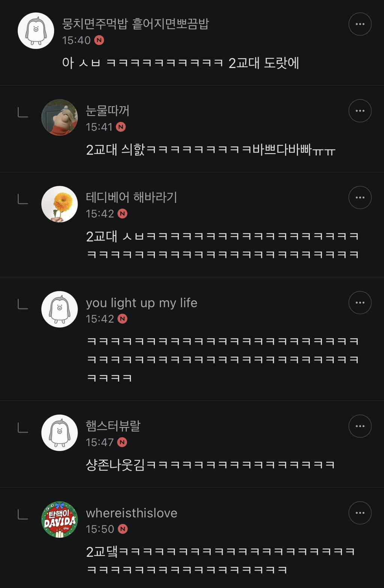Select the comment text ending in 2교대 도랏에
This screenshot has width=384, height=588.
(x=180, y=63)
